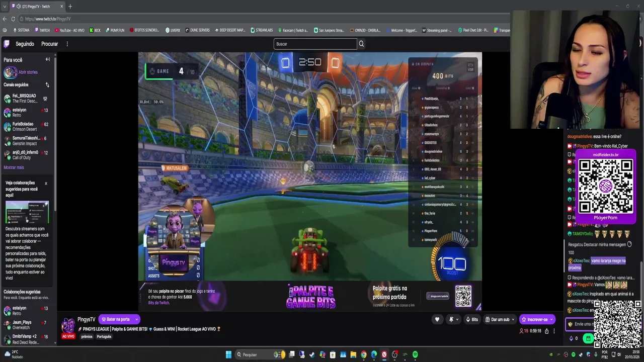Open STREAMLABS bookmark
This screenshot has height=362, width=644.
(262, 30)
